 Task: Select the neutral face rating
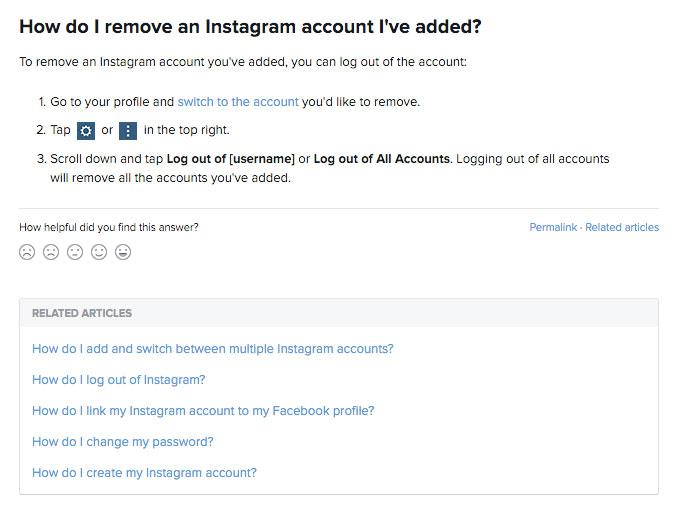(75, 252)
